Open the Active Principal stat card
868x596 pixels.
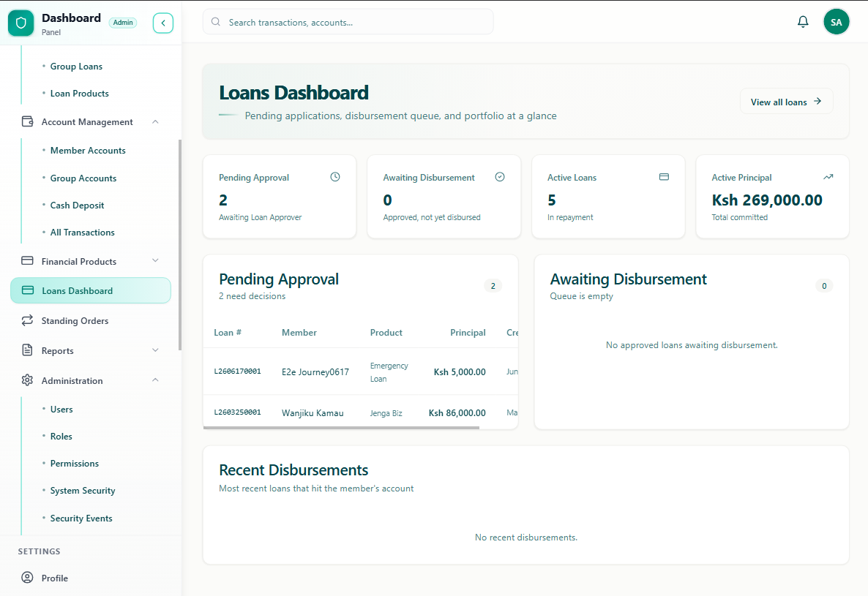[772, 197]
